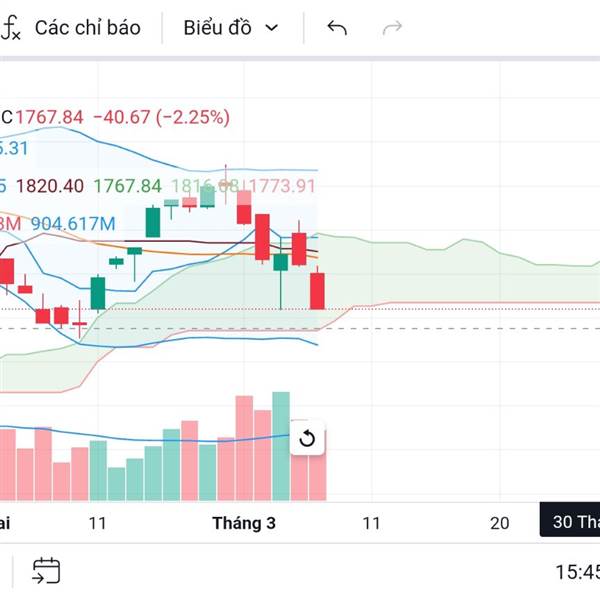Click the green 1767.84 legend value
Image resolution: width=600 pixels, height=600 pixels.
(127, 186)
